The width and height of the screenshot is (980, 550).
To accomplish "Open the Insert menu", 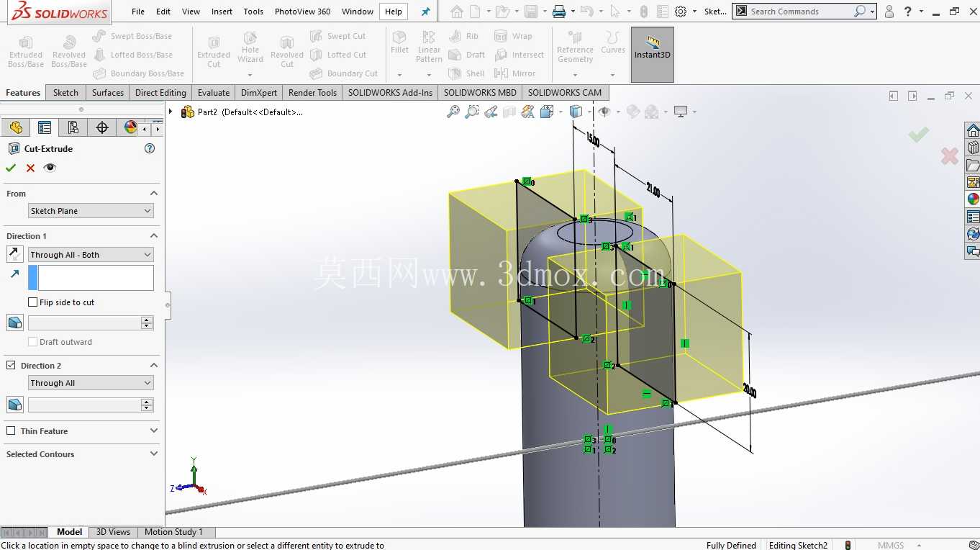I will 222,12.
